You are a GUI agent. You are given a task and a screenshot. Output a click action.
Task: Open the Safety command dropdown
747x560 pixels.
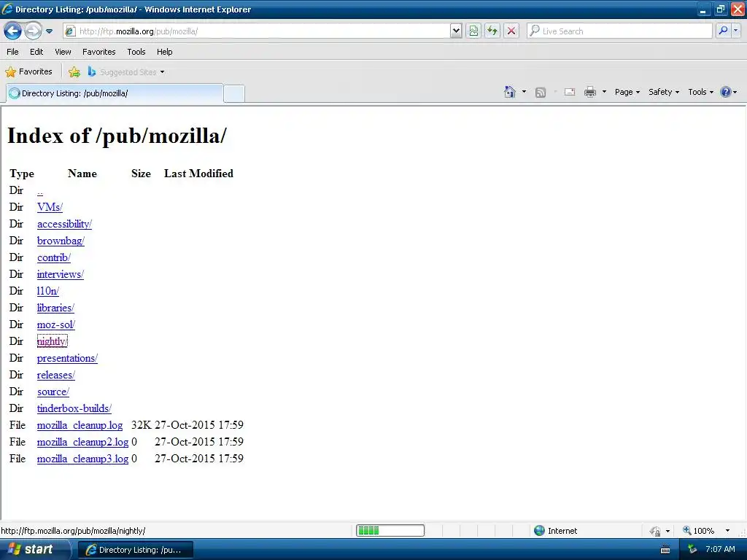click(x=664, y=92)
